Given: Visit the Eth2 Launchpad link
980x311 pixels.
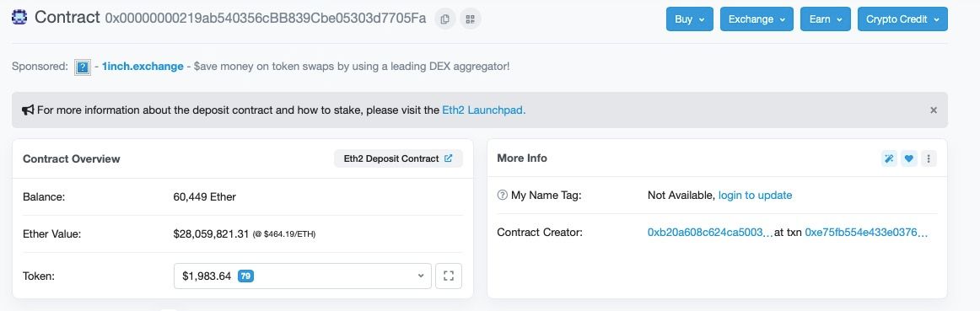Looking at the screenshot, I should [x=484, y=110].
